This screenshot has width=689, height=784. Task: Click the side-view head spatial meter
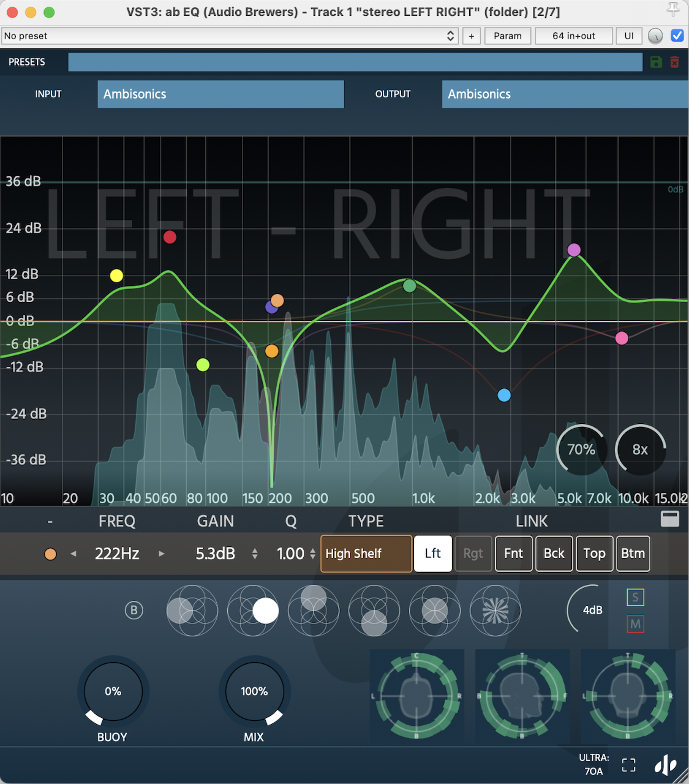pos(522,696)
